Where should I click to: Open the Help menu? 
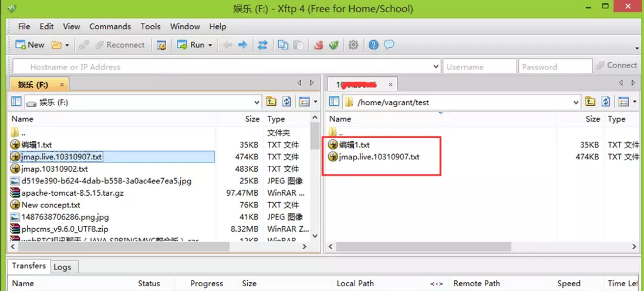click(x=218, y=26)
